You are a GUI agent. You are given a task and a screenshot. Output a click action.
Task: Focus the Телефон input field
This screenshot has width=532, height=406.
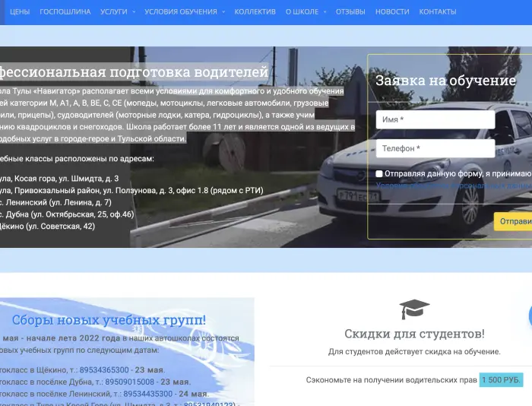435,149
